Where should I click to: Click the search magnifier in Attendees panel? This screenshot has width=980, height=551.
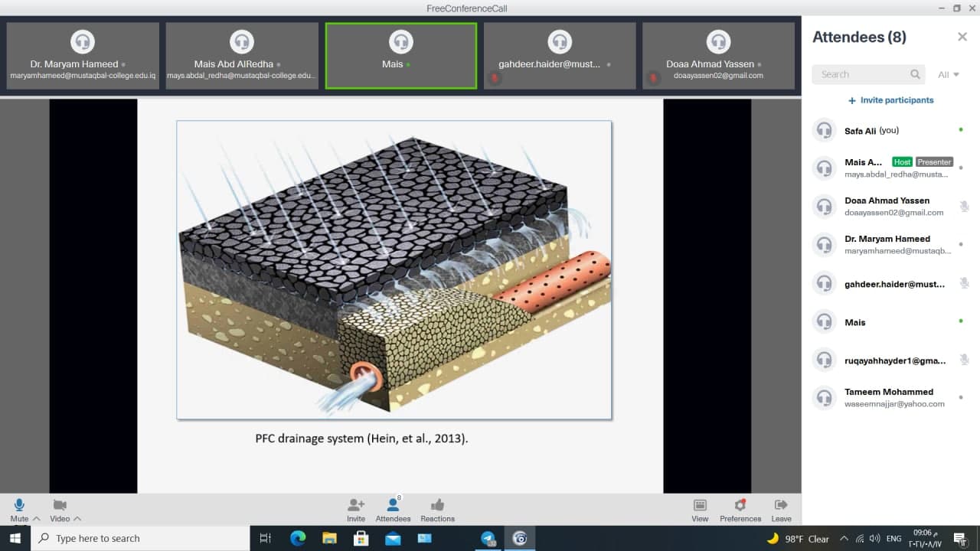(915, 74)
